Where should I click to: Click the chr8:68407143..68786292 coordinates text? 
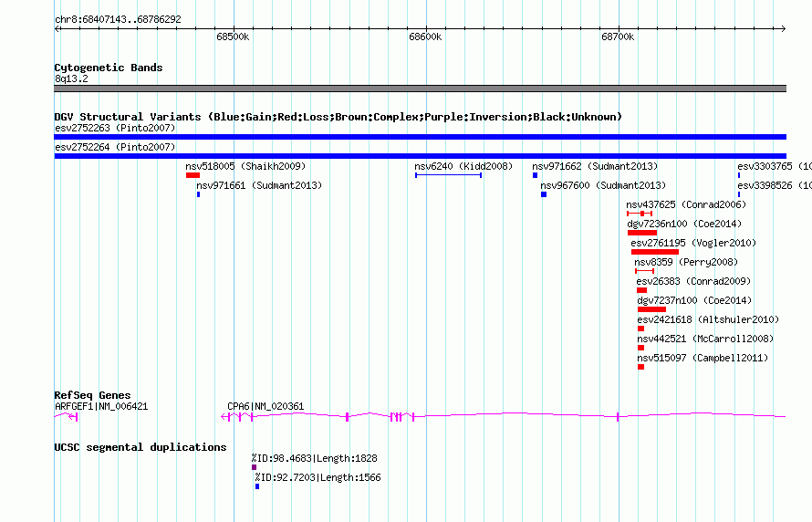pyautogui.click(x=118, y=19)
